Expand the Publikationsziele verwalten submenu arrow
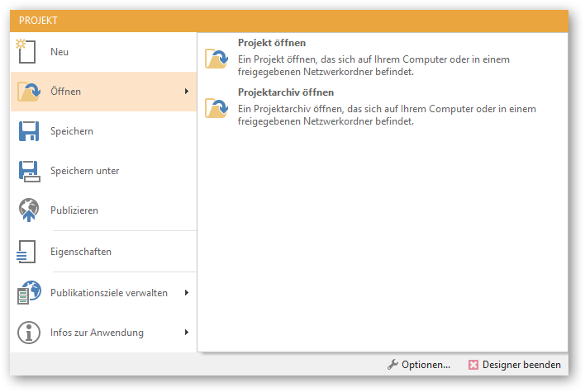 coord(187,293)
